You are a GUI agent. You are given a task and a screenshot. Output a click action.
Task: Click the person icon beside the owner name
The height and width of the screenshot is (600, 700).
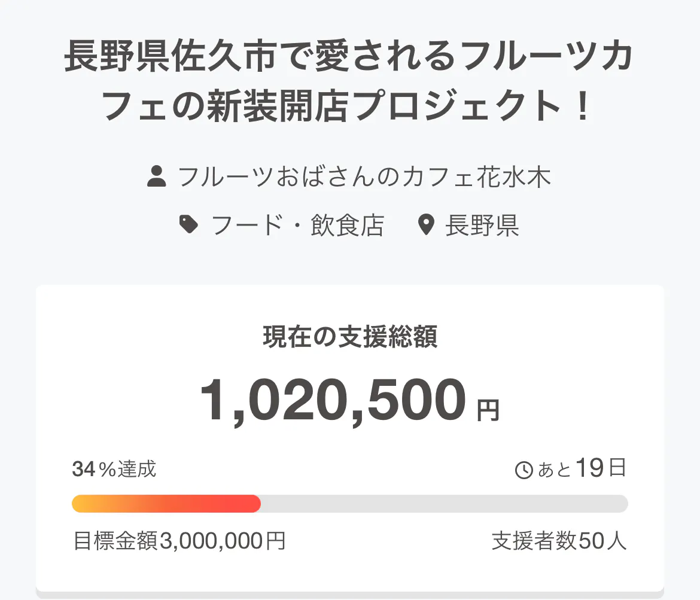click(x=156, y=177)
